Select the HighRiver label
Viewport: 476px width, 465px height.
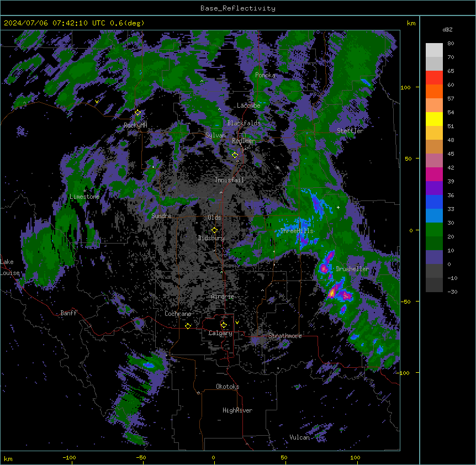[237, 410]
